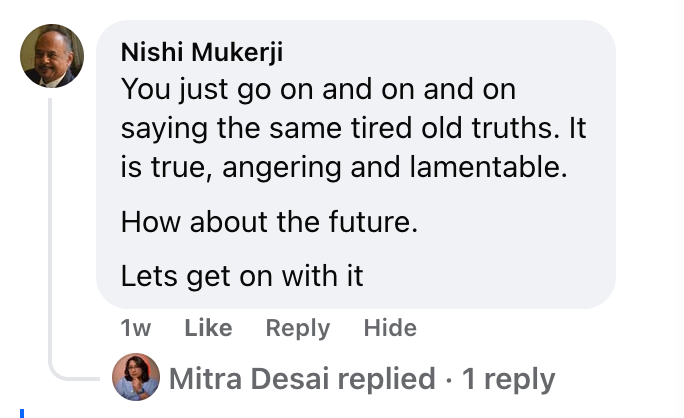Viewport: 684px width, 418px height.
Task: Hide the comment by Nishi Mukerji
Action: click(x=390, y=328)
